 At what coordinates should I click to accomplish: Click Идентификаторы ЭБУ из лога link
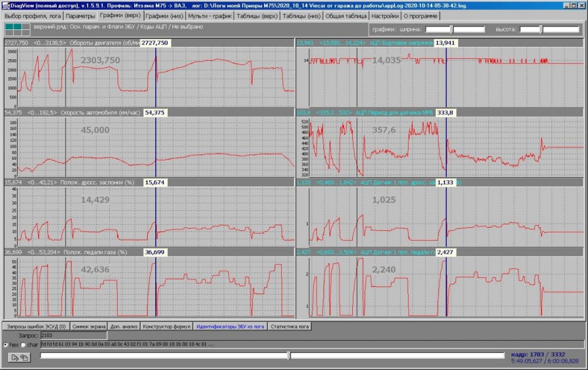(x=230, y=326)
